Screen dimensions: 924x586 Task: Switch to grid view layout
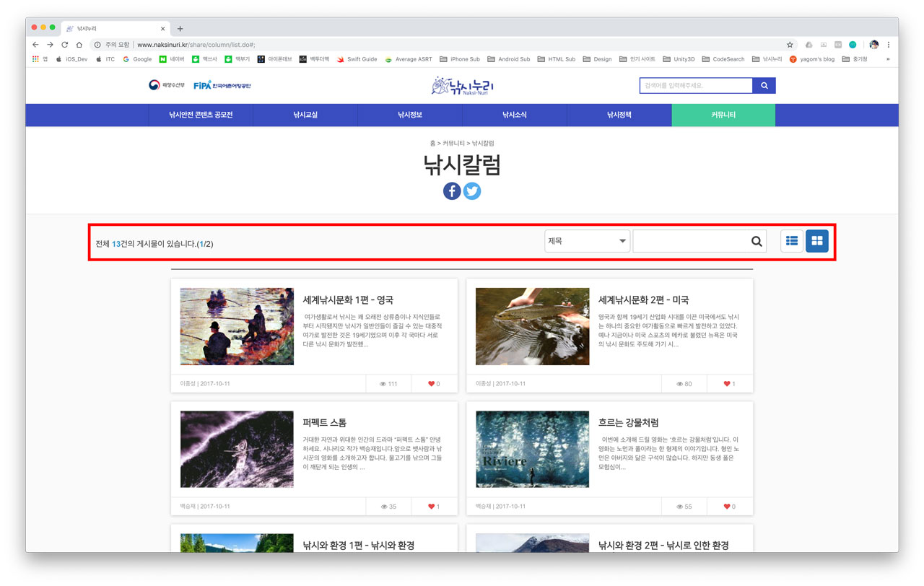(x=816, y=240)
